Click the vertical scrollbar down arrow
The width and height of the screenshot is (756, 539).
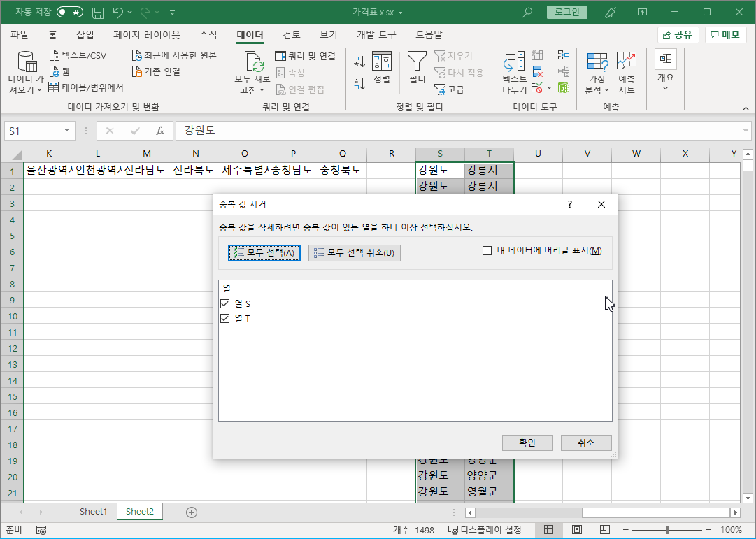(x=748, y=498)
